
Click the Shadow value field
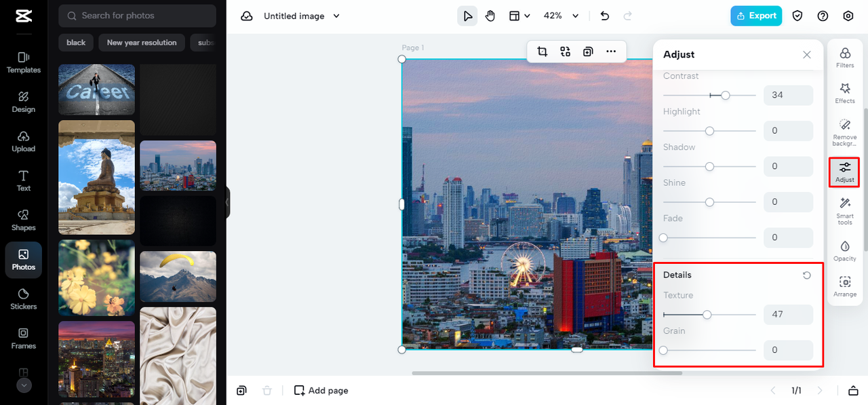point(788,166)
